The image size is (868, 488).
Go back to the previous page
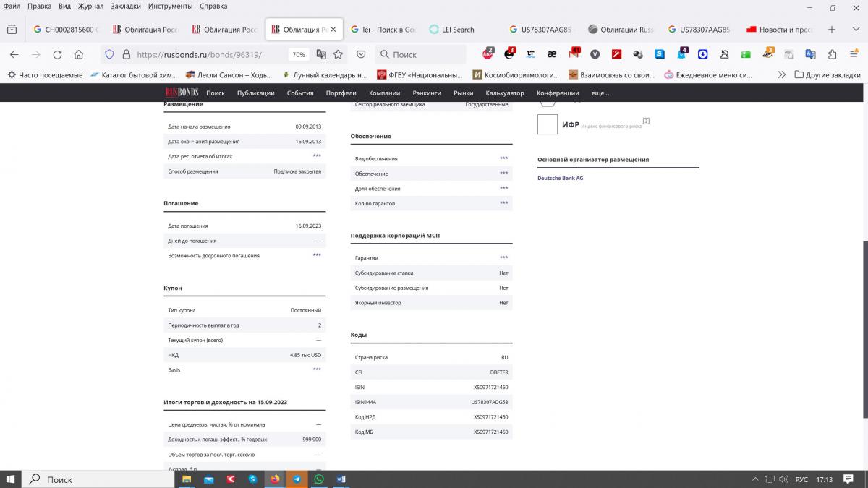(x=14, y=54)
